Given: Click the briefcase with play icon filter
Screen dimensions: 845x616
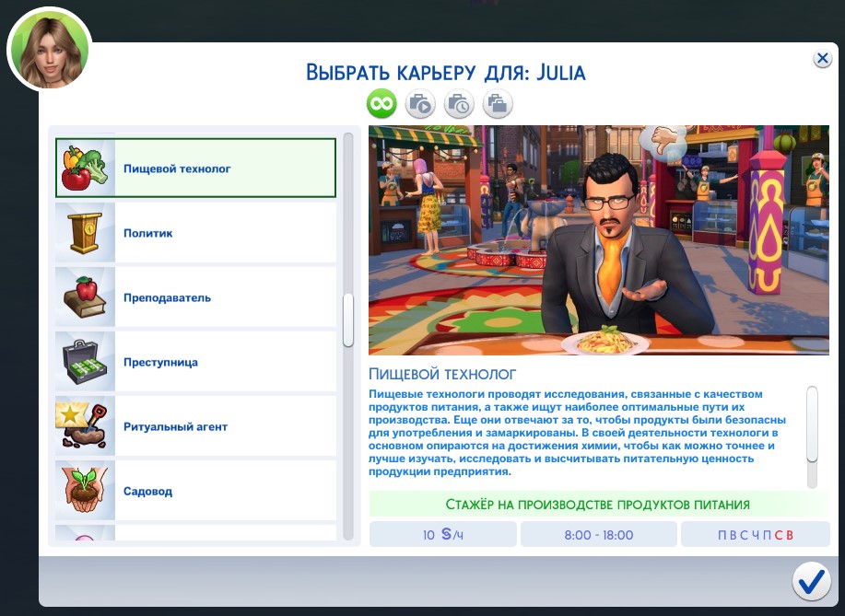Looking at the screenshot, I should (420, 104).
